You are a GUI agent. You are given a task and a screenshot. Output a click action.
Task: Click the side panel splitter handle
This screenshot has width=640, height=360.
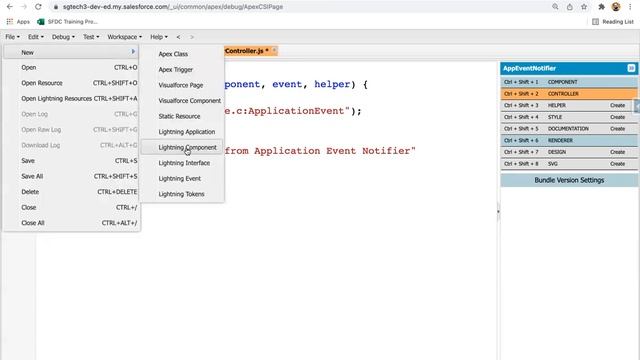click(x=498, y=211)
